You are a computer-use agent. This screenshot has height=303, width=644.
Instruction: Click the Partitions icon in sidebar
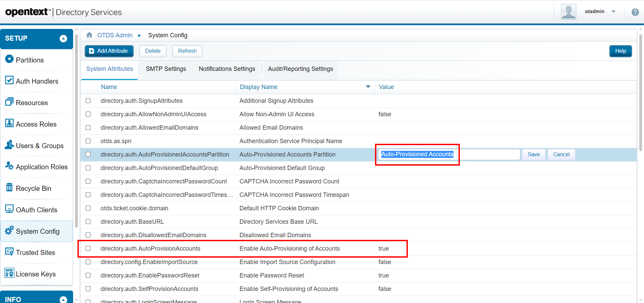(x=9, y=59)
